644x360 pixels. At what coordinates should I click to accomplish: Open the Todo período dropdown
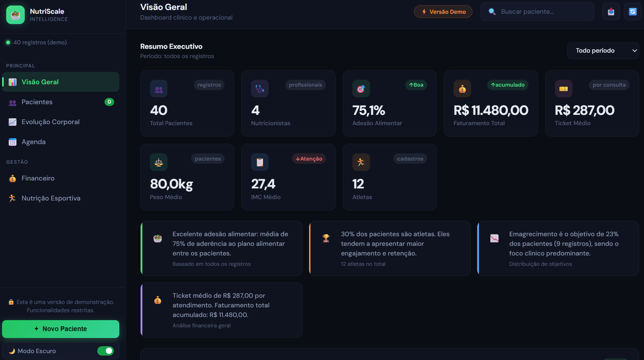click(603, 51)
